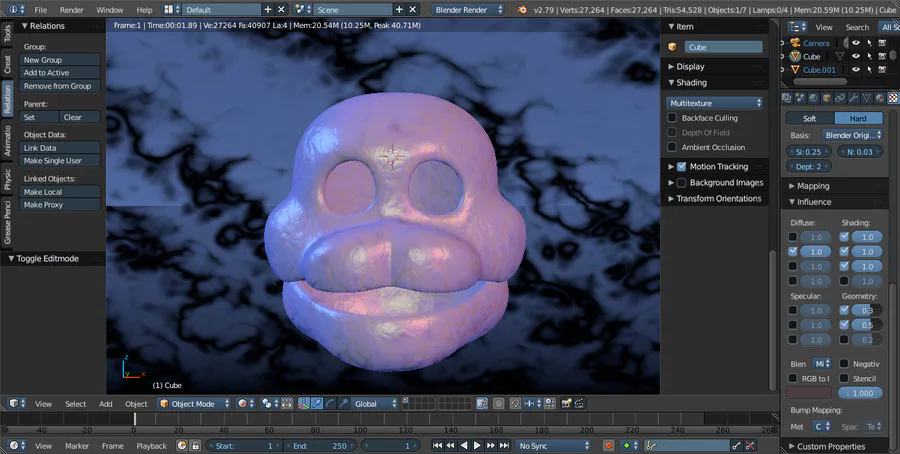This screenshot has width=900, height=454.
Task: Toggle the timeline range lock icon
Action: [x=195, y=445]
